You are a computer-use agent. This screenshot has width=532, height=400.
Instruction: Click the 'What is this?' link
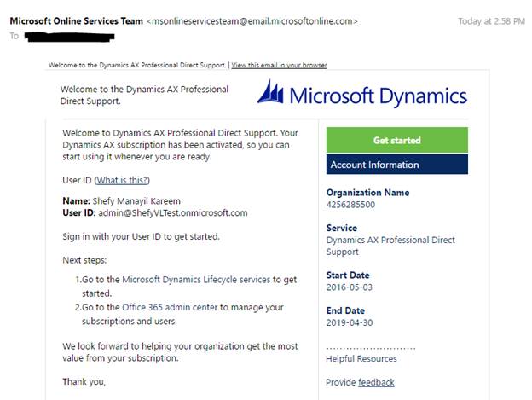point(122,180)
